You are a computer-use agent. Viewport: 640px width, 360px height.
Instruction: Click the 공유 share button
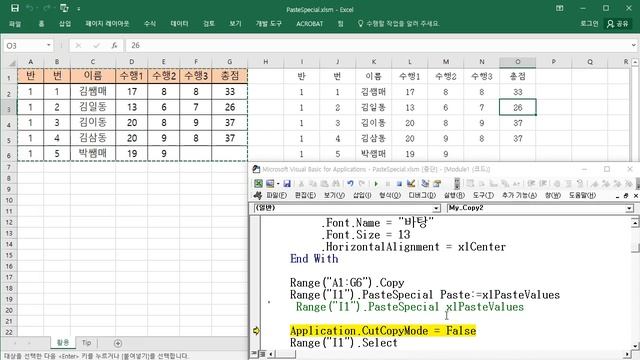coord(618,24)
